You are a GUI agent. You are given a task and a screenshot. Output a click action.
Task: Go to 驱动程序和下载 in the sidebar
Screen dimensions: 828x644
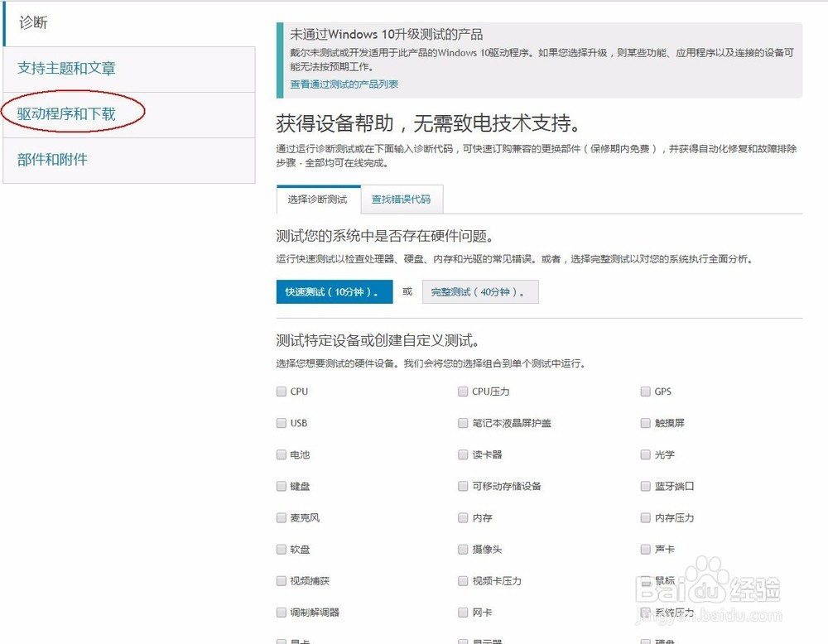[129, 115]
